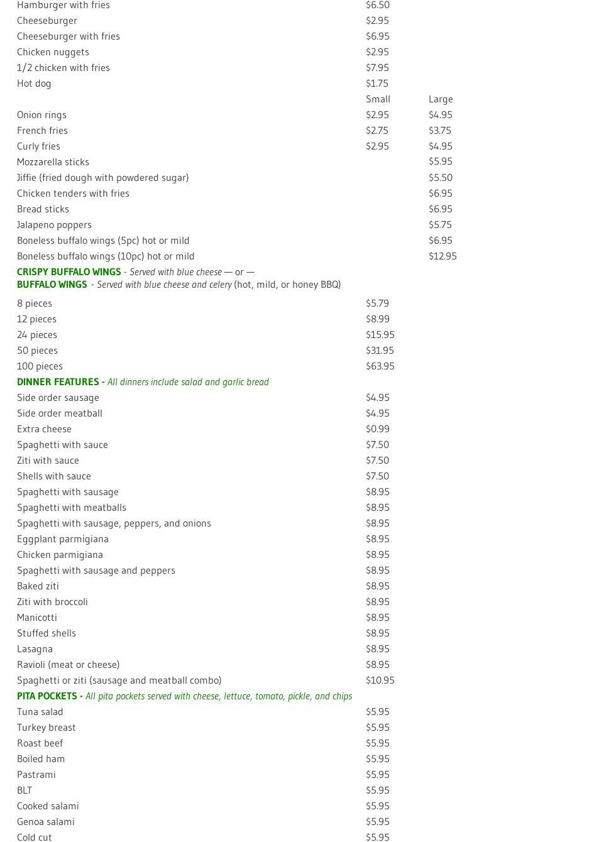Click the Large column header

(441, 99)
